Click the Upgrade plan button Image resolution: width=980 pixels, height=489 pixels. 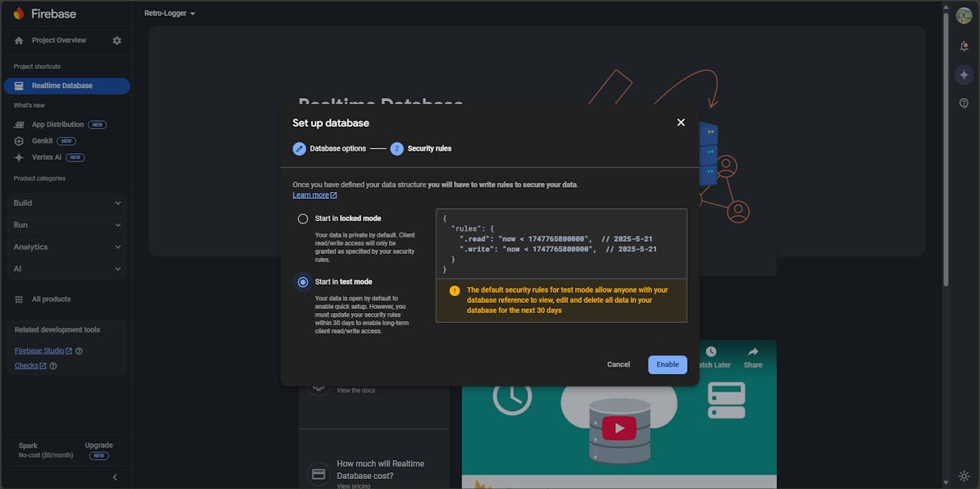pos(99,450)
